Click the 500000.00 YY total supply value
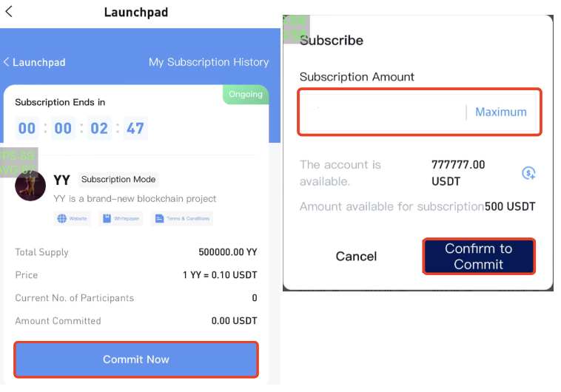The height and width of the screenshot is (392, 561). [x=227, y=252]
